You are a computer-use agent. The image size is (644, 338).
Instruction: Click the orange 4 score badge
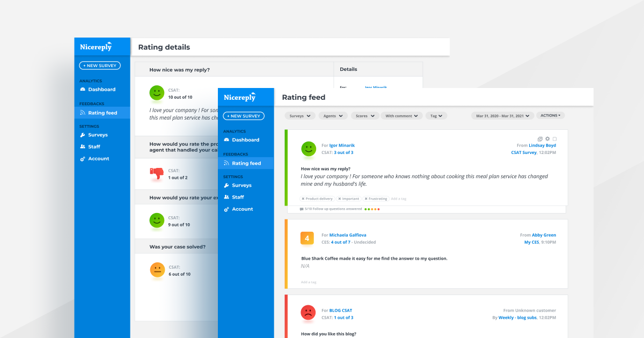coord(307,238)
